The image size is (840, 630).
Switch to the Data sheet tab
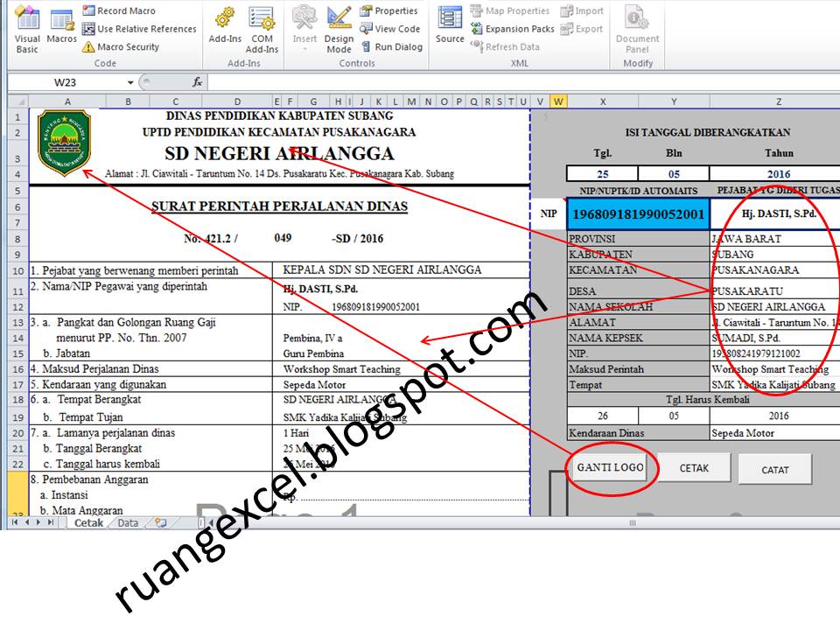tap(128, 521)
